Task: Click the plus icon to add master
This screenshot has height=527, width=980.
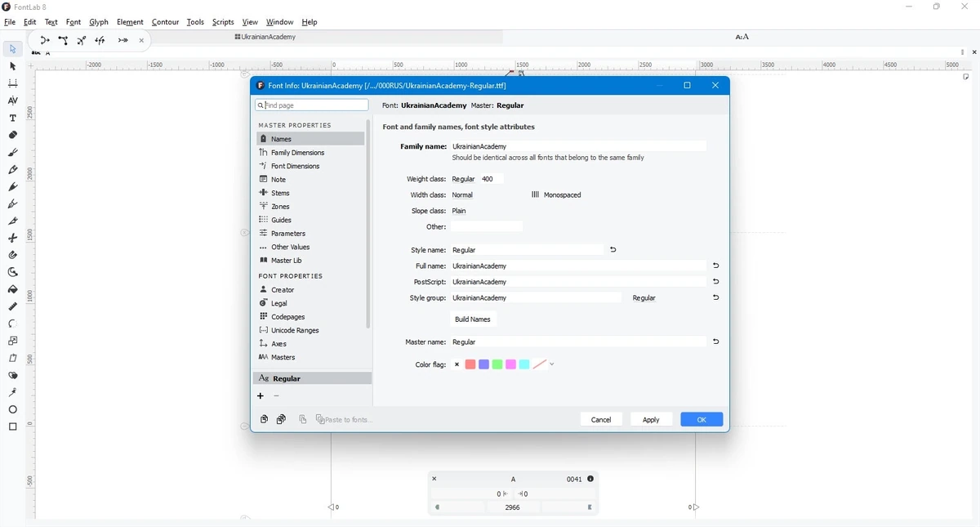Action: (x=261, y=396)
